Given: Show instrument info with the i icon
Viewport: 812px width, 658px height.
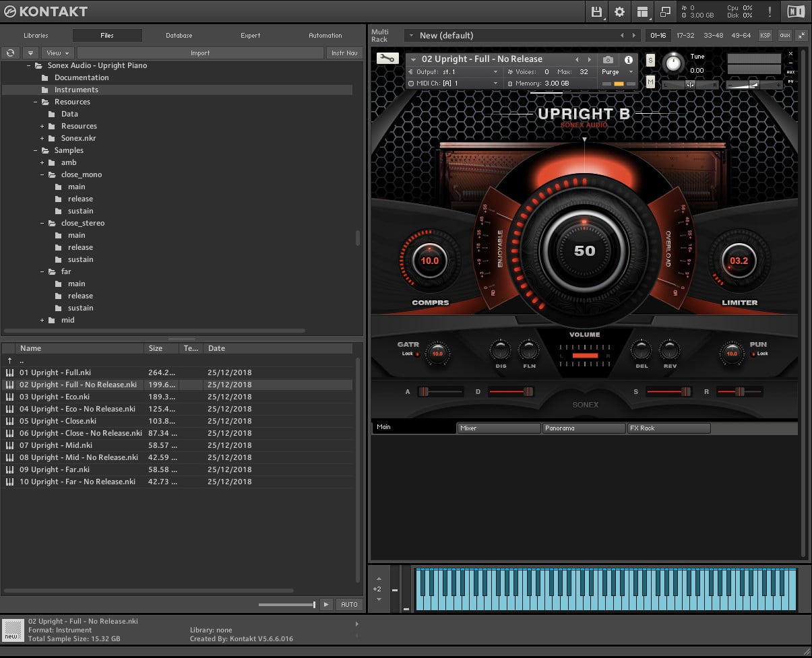Looking at the screenshot, I should (628, 60).
